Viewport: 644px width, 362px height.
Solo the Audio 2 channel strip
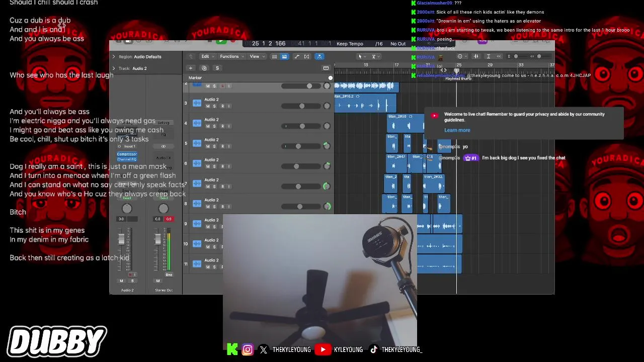coord(132,281)
